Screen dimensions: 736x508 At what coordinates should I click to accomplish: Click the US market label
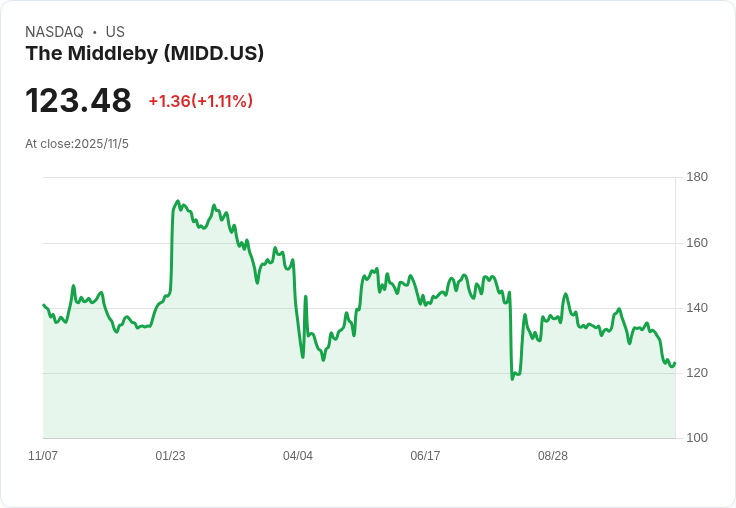tap(115, 32)
